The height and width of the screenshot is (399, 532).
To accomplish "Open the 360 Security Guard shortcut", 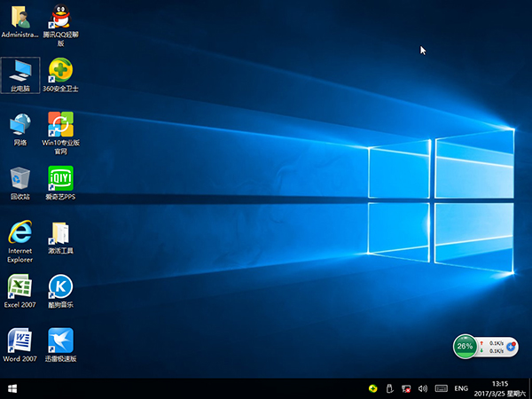I will (x=60, y=70).
